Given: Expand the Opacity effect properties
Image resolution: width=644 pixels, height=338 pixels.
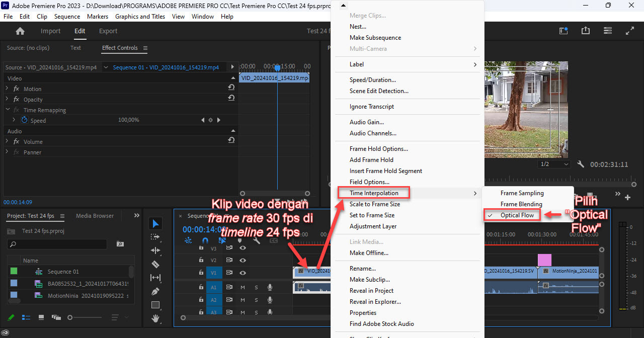Looking at the screenshot, I should pos(7,99).
